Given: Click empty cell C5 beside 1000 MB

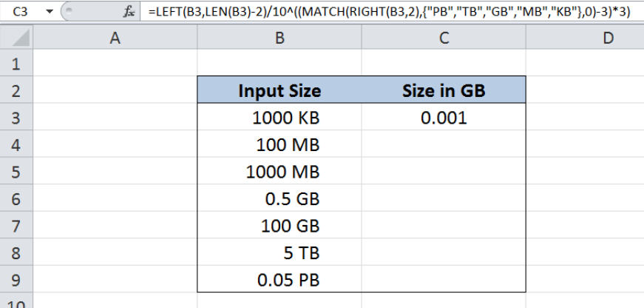Looking at the screenshot, I should [444, 171].
